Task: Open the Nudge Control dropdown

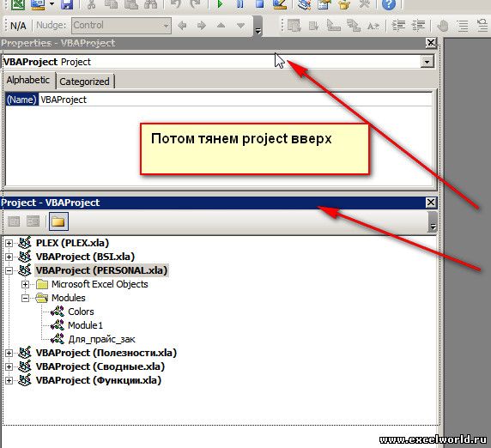Action: click(x=166, y=26)
